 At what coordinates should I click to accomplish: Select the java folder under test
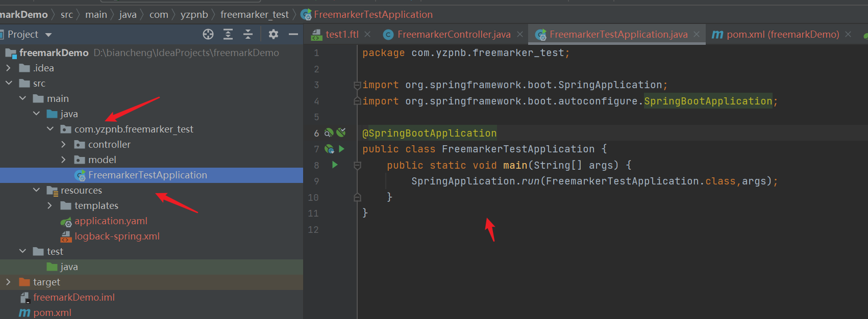tap(69, 267)
